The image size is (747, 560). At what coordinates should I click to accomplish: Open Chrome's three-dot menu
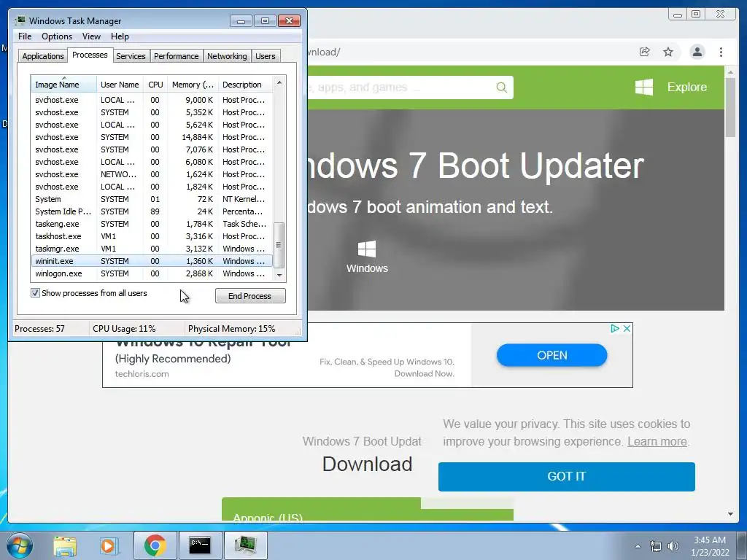(x=721, y=52)
